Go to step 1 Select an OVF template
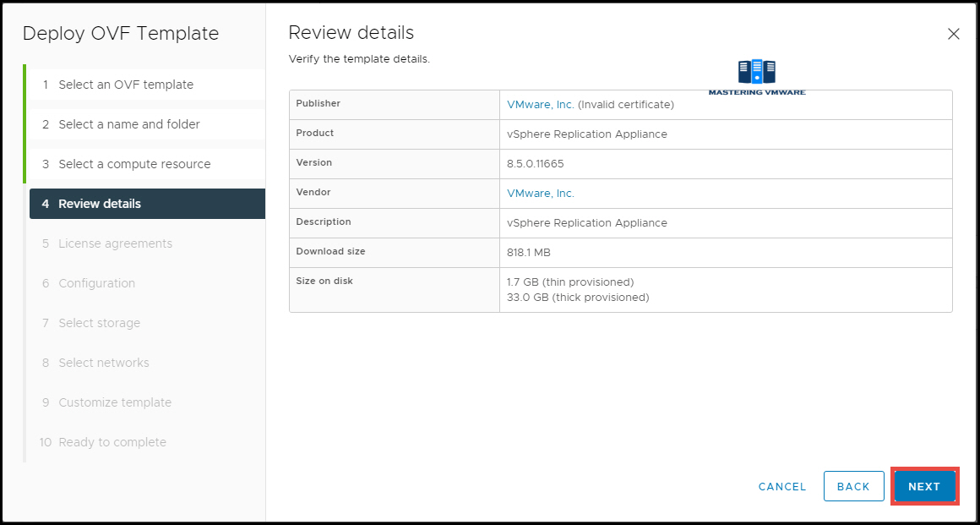 (x=147, y=85)
